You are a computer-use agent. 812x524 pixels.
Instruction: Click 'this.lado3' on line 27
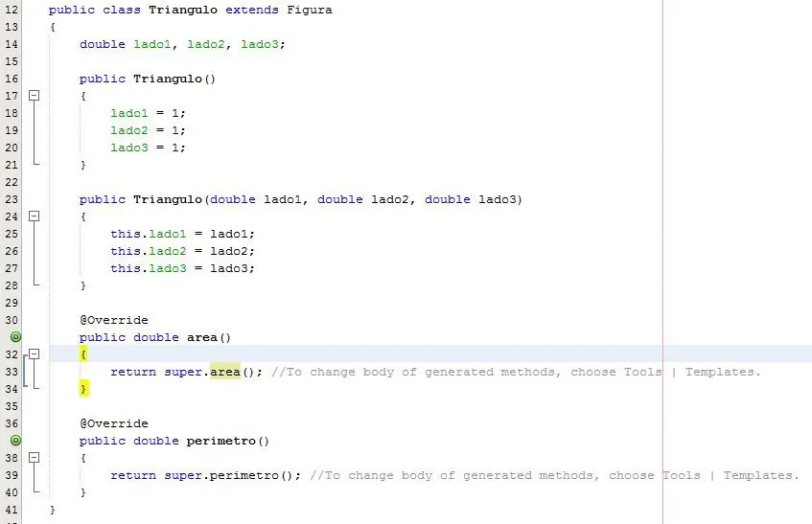pyautogui.click(x=148, y=268)
